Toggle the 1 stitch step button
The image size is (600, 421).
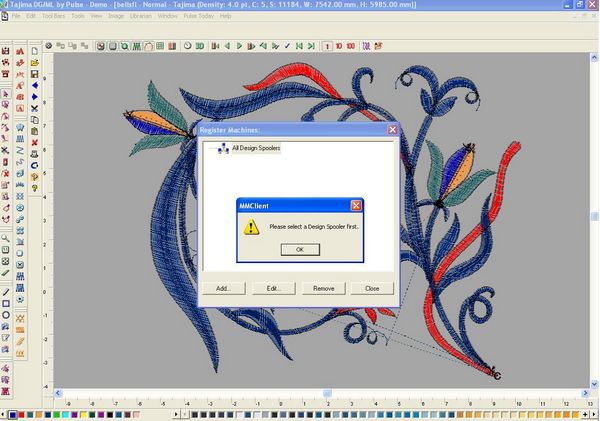(327, 45)
